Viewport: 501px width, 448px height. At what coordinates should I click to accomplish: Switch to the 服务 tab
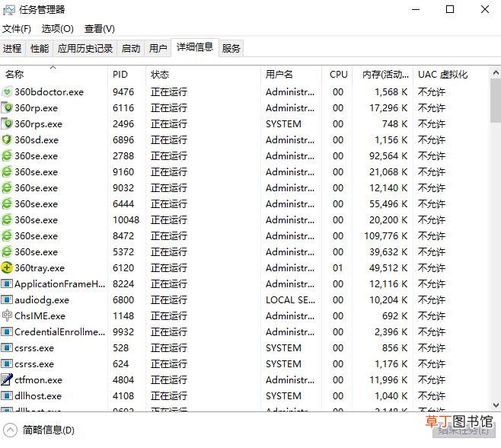tap(231, 49)
